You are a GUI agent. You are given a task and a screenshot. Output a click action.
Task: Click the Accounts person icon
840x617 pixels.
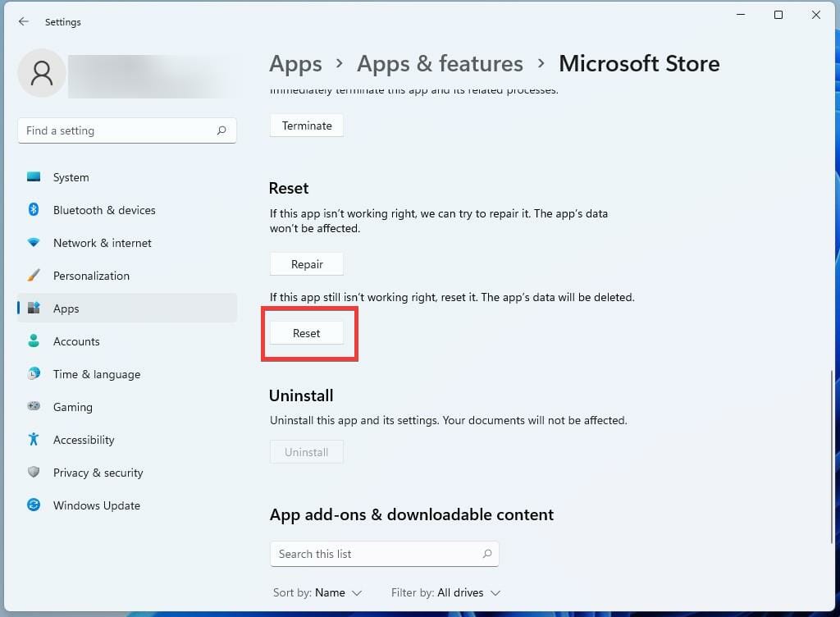(34, 340)
